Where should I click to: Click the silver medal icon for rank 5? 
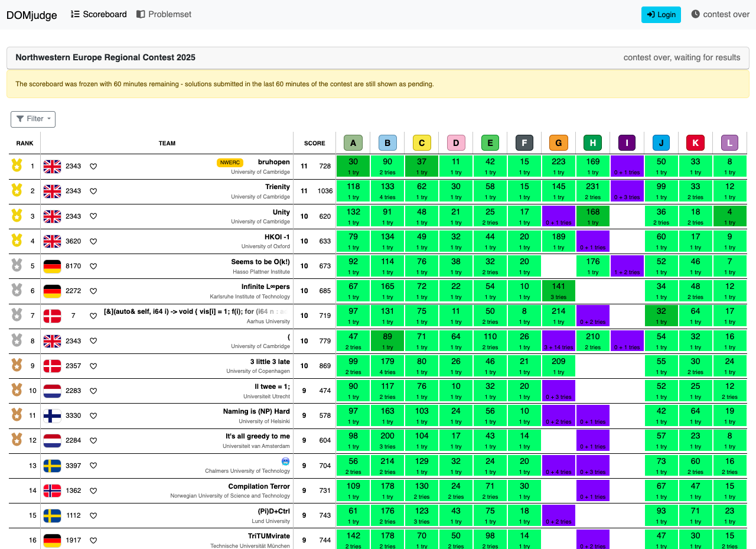pos(17,266)
